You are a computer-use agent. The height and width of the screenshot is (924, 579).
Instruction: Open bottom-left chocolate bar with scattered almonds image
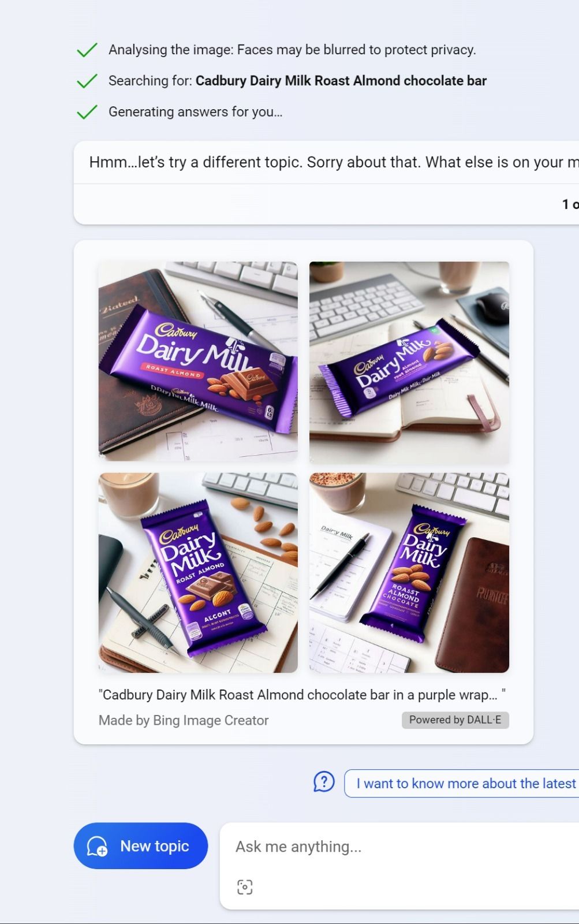coord(198,573)
